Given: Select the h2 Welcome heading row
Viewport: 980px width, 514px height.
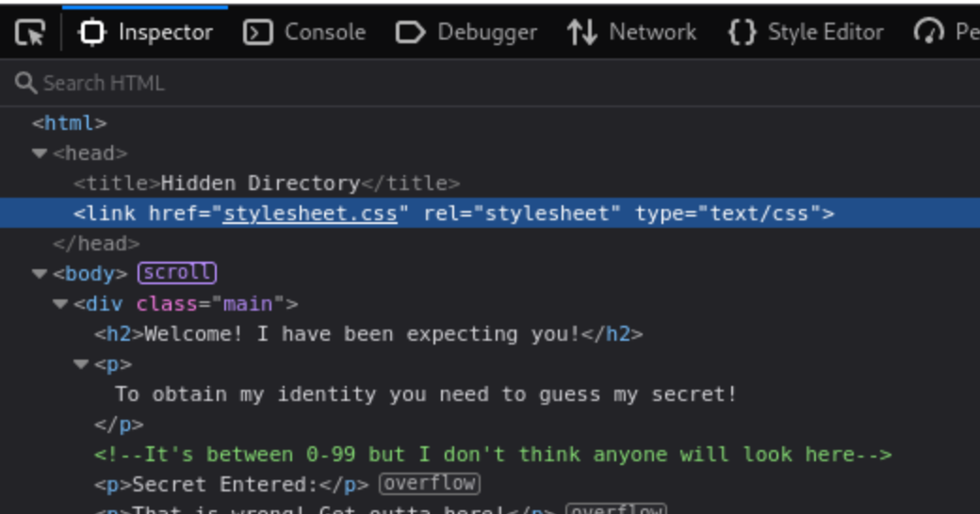Looking at the screenshot, I should click(368, 334).
